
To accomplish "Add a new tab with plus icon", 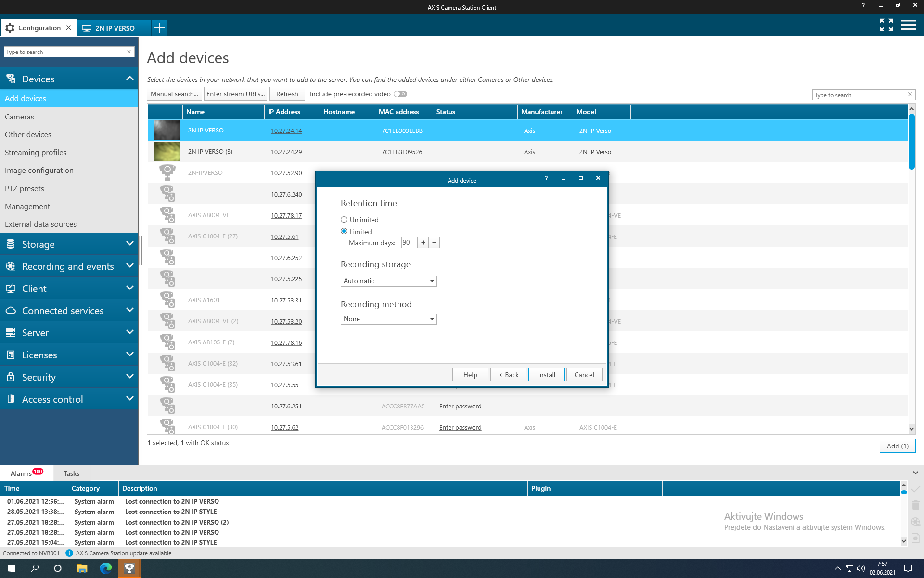I will click(x=159, y=28).
